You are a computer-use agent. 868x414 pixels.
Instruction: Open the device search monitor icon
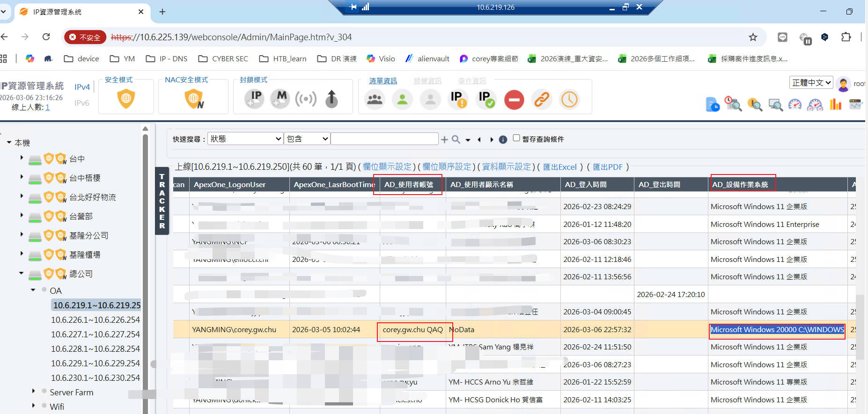(x=775, y=104)
